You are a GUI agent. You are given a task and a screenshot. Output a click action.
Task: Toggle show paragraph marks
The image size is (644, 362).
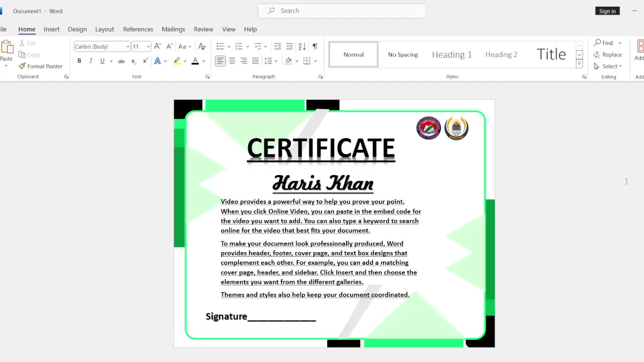coord(315,46)
